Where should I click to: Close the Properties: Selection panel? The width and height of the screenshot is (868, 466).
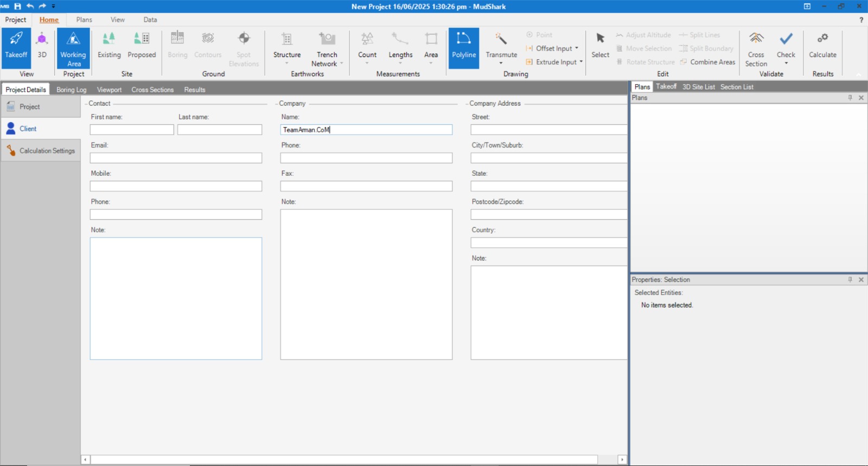861,279
